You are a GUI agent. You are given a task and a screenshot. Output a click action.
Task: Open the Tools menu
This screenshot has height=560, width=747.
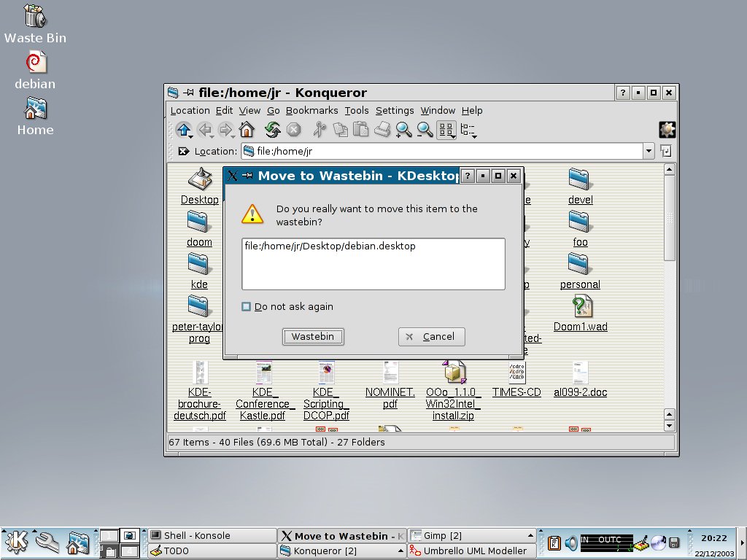click(x=356, y=111)
